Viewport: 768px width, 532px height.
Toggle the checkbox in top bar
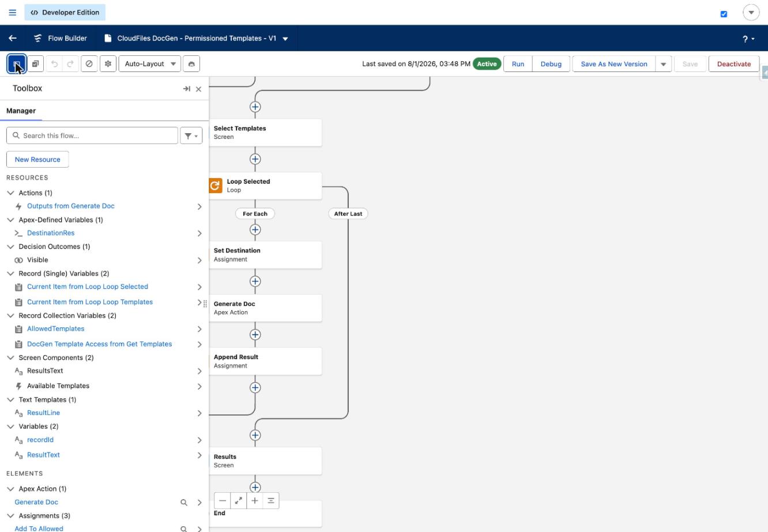click(x=724, y=14)
